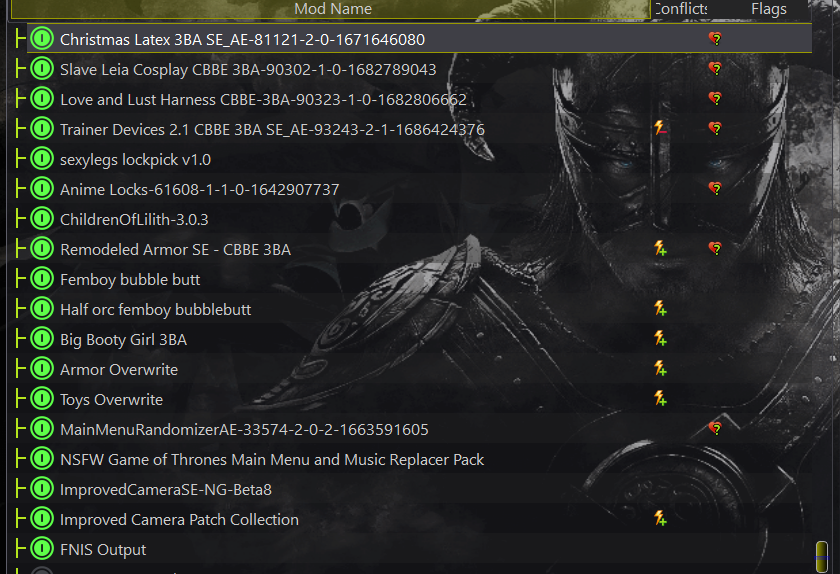Select 'Love and Lust Harness CBBE-3BA' mod name
Viewport: 840px width, 574px height.
pos(263,100)
